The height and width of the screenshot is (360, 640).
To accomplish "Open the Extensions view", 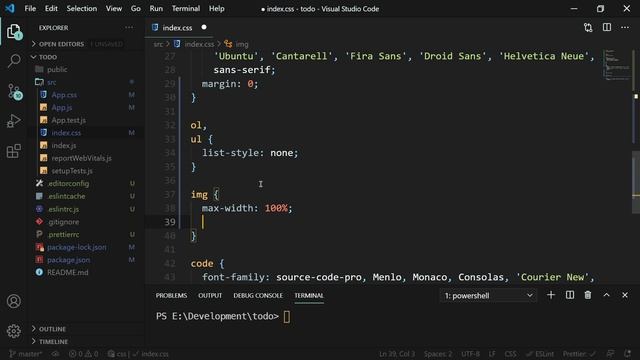I will 13,151.
